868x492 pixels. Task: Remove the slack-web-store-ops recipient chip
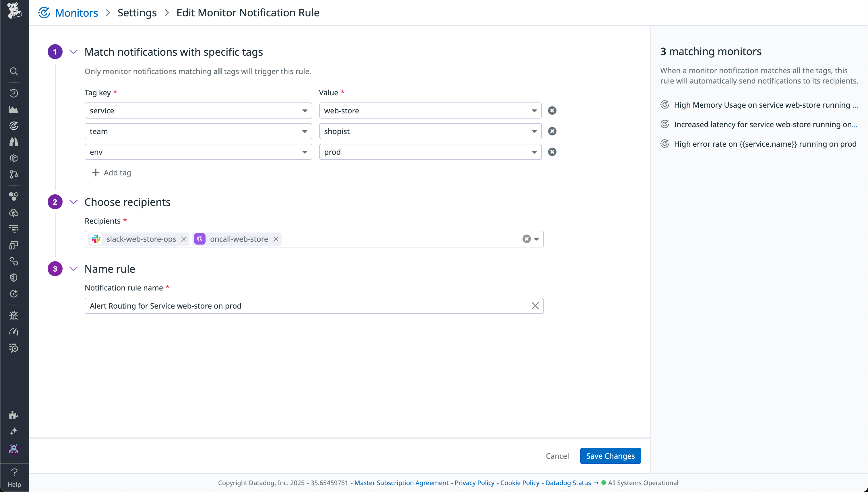pos(183,239)
